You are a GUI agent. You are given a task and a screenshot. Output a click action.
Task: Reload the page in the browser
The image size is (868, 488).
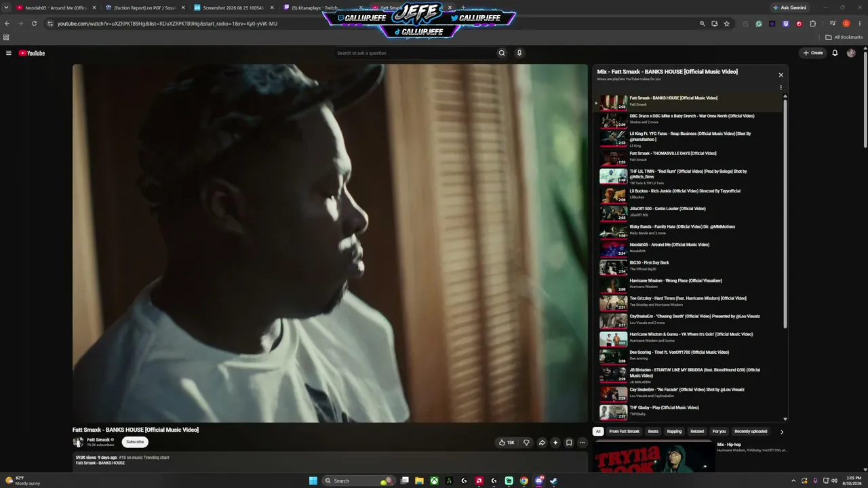click(x=34, y=24)
